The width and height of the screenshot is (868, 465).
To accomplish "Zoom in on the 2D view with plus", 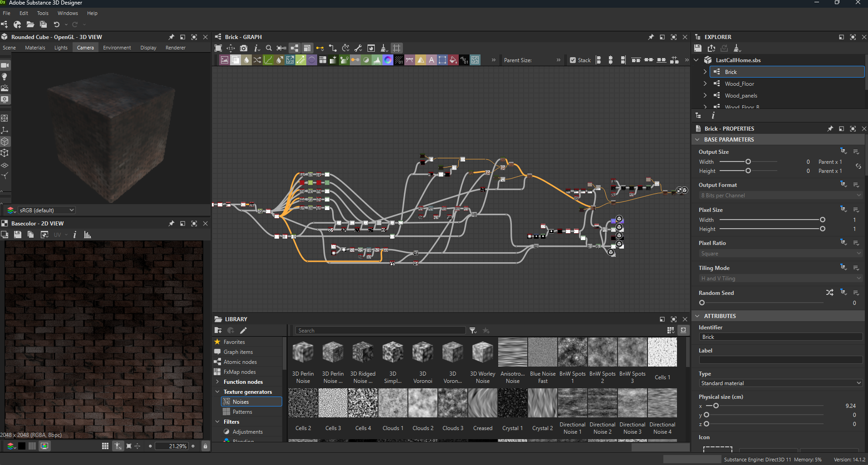I will tap(193, 446).
